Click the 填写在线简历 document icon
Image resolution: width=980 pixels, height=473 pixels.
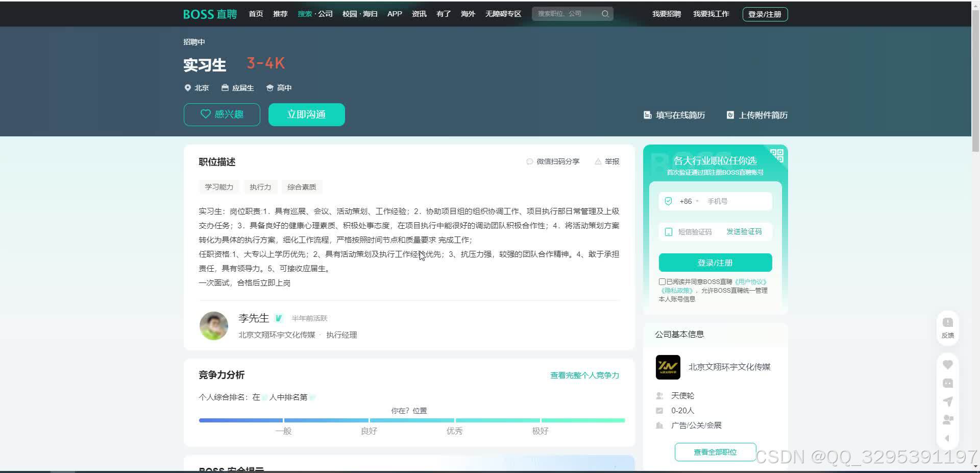click(647, 115)
